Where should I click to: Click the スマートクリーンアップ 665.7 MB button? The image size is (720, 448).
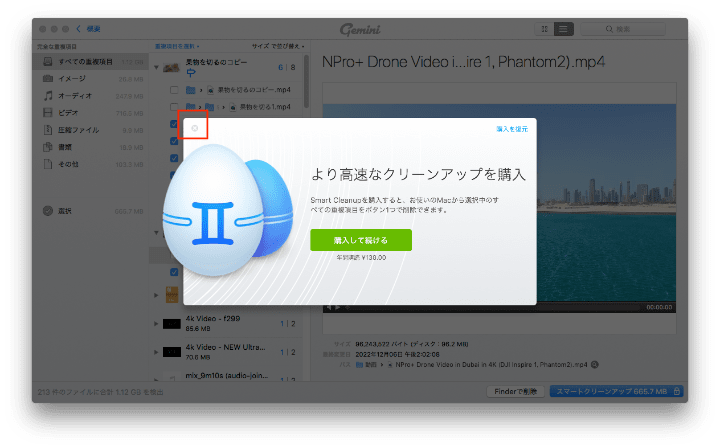point(617,392)
